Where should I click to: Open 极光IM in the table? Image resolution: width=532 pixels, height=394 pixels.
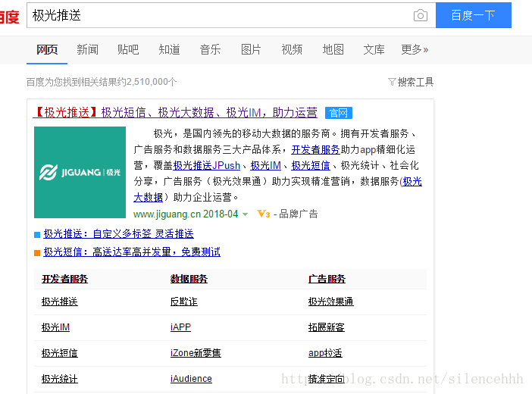[x=55, y=327]
